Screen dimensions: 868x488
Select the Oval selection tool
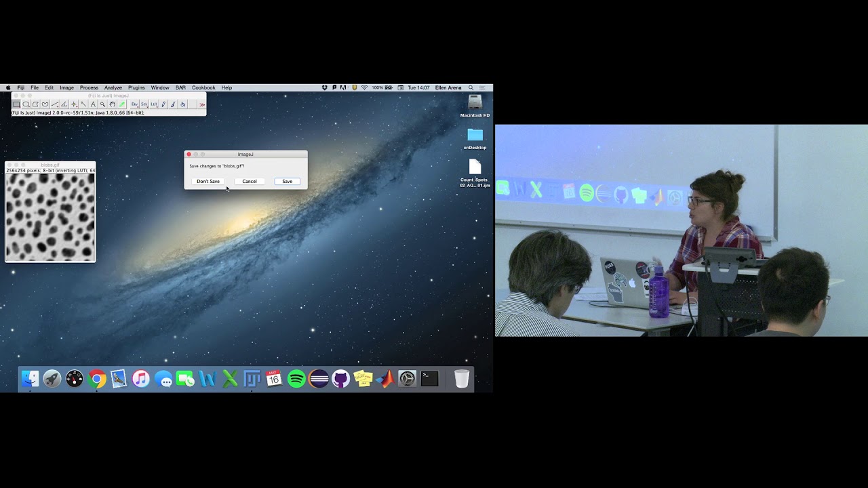(26, 104)
